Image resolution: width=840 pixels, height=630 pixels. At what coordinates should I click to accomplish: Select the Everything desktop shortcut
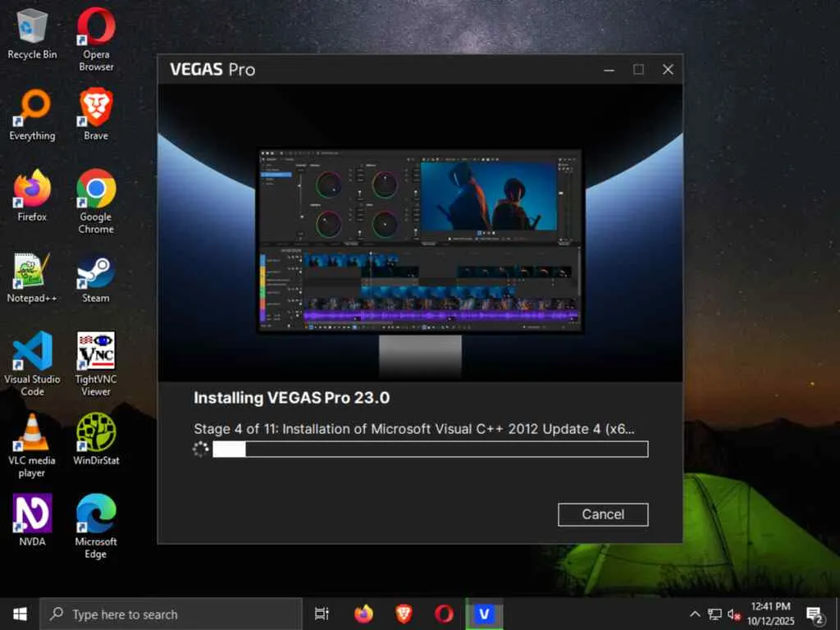point(32,115)
